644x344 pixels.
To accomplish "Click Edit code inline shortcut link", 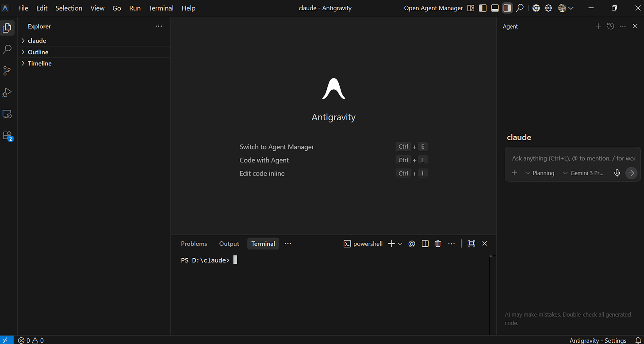I will click(262, 173).
